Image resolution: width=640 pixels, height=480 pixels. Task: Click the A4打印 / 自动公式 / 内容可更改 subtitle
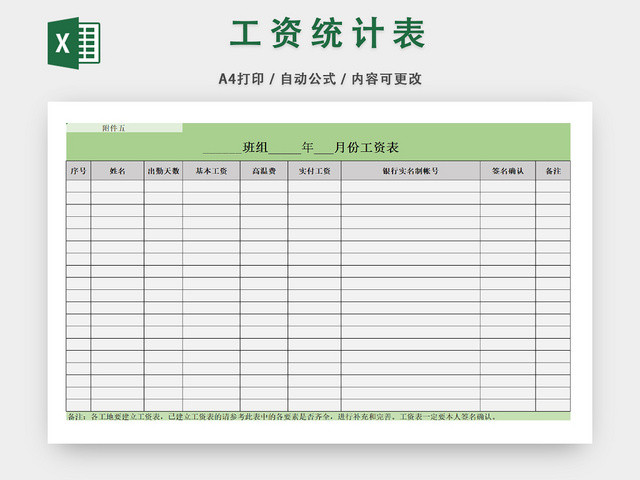(x=320, y=79)
